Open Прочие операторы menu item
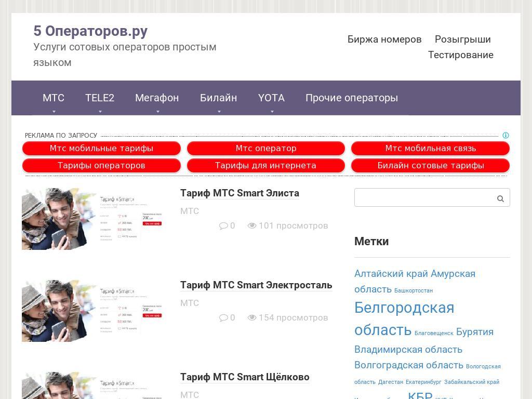The height and width of the screenshot is (399, 532). coord(352,98)
